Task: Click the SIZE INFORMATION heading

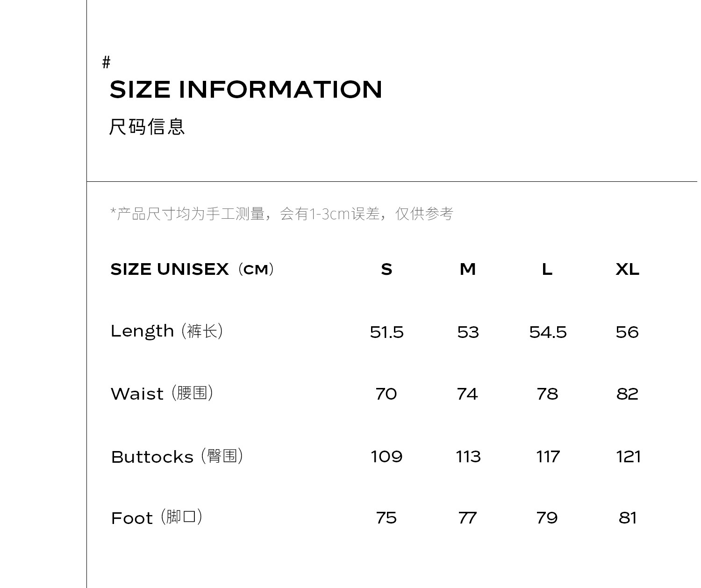Action: click(x=246, y=90)
